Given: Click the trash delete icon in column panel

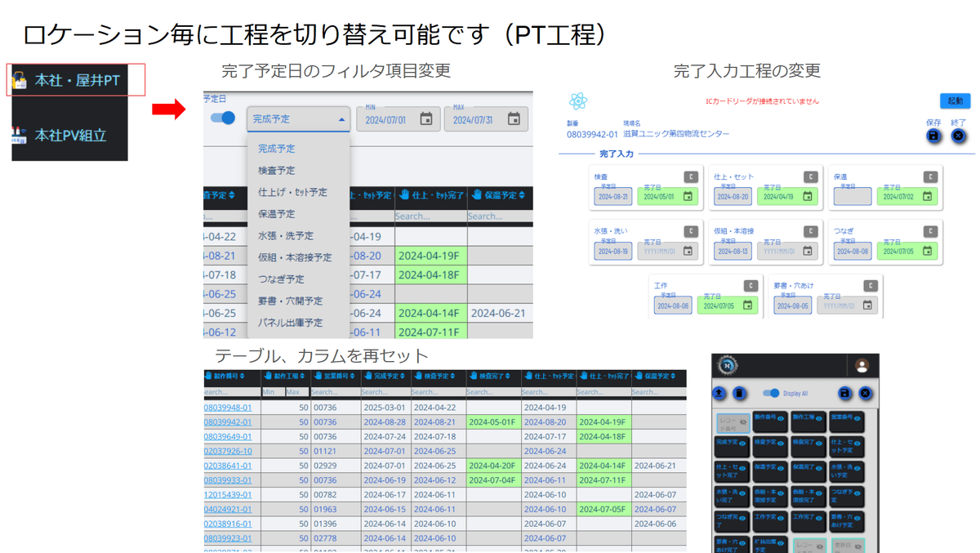Looking at the screenshot, I should pos(739,394).
